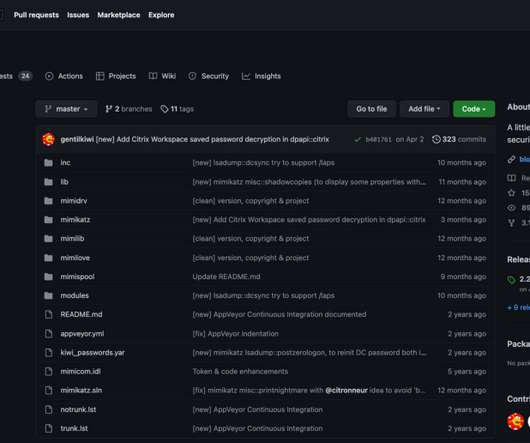Viewport: 530px width, 443px height.
Task: Open the mimilove folder name
Action: click(x=75, y=258)
